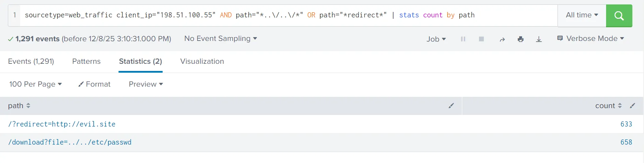The width and height of the screenshot is (644, 163).
Task: Export results with the download icon
Action: pos(539,39)
